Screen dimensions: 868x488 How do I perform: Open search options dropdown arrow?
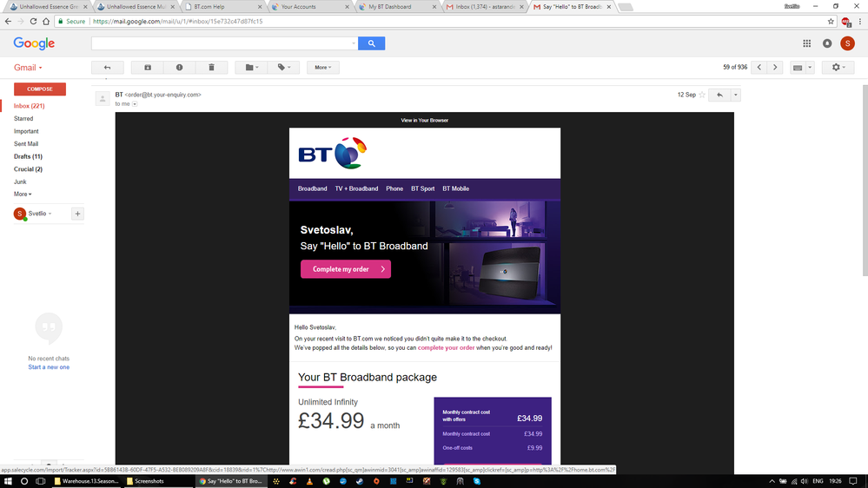tap(354, 43)
